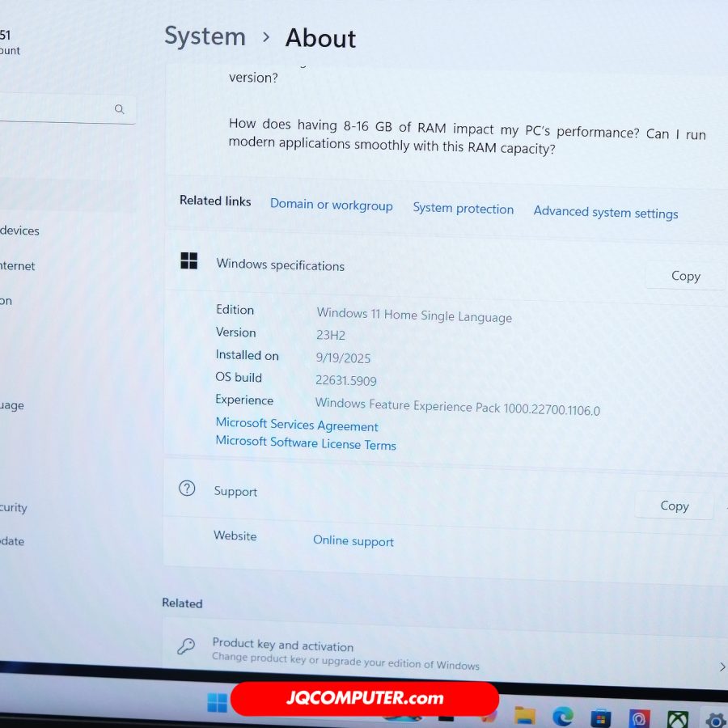Copy the Support information
This screenshot has height=728, width=728.
click(x=674, y=506)
